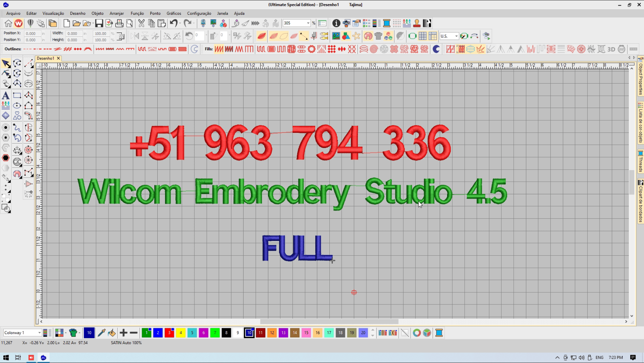Click the Home icon in toolbar

(x=8, y=23)
